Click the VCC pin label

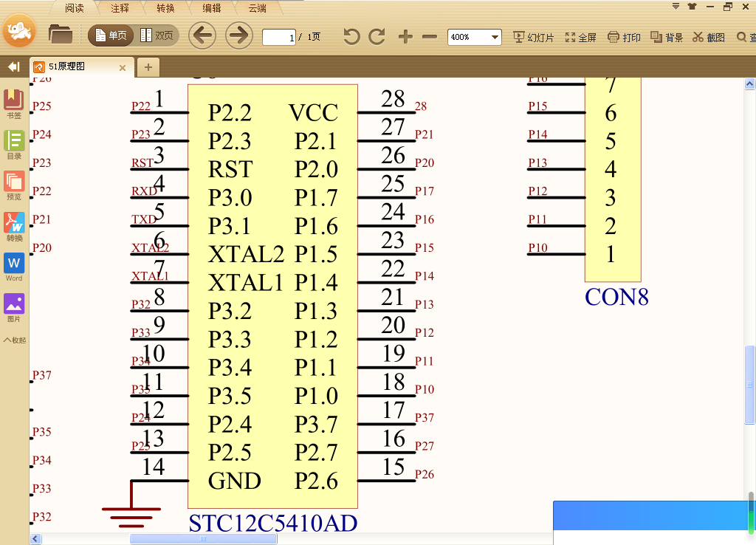(313, 113)
